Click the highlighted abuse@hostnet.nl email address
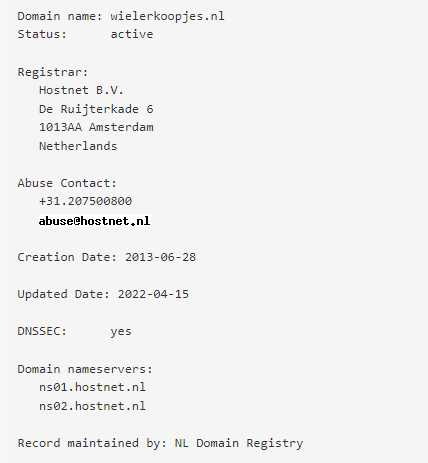The width and height of the screenshot is (428, 463). tap(95, 221)
